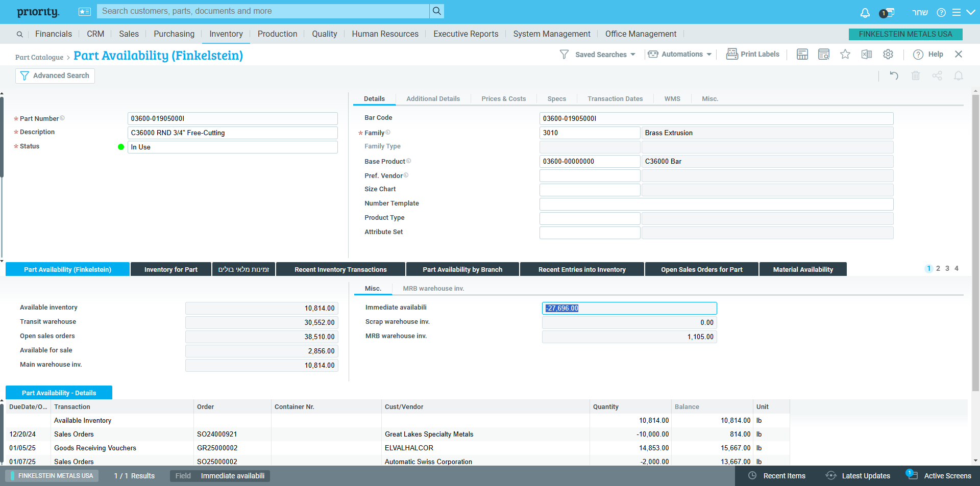
Task: Open the Part Availability by Branch tab
Action: tap(462, 269)
